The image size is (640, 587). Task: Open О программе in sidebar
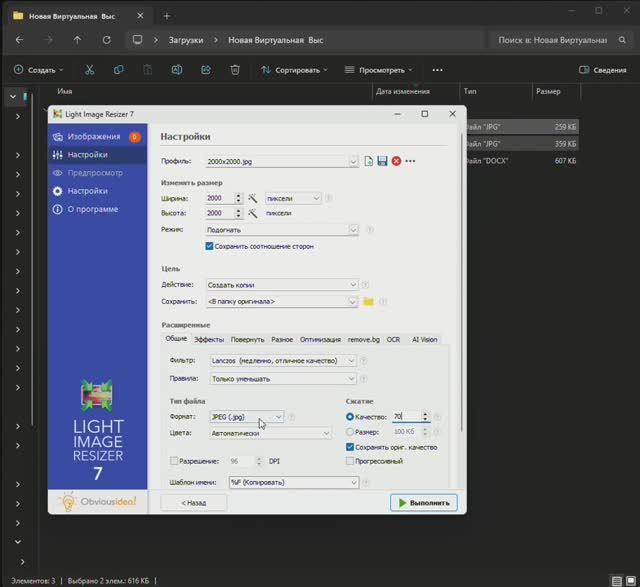pos(97,209)
